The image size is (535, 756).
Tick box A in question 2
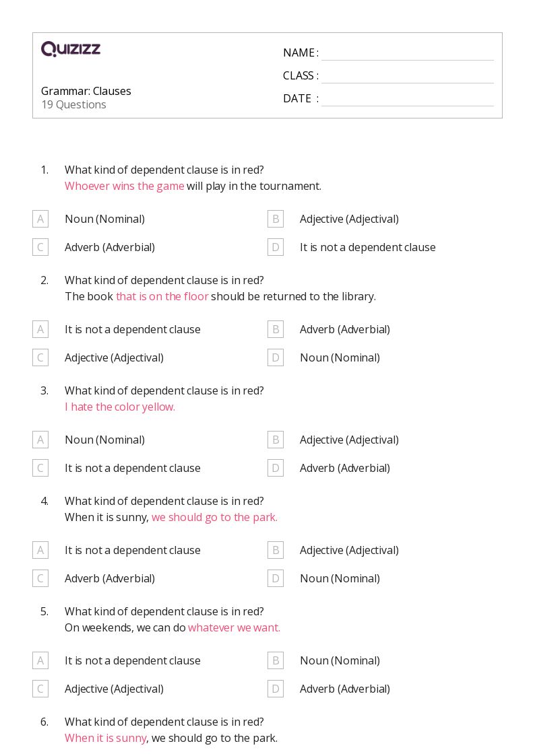[40, 329]
